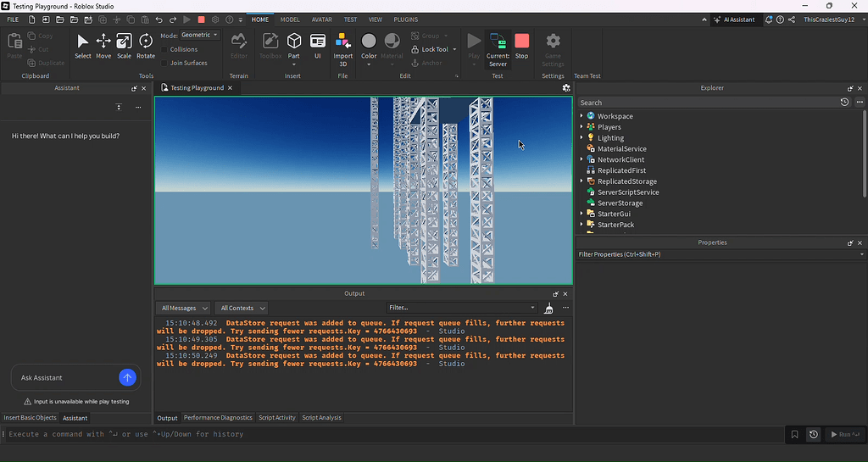The image size is (868, 462).
Task: Open Import 3D
Action: click(x=342, y=50)
